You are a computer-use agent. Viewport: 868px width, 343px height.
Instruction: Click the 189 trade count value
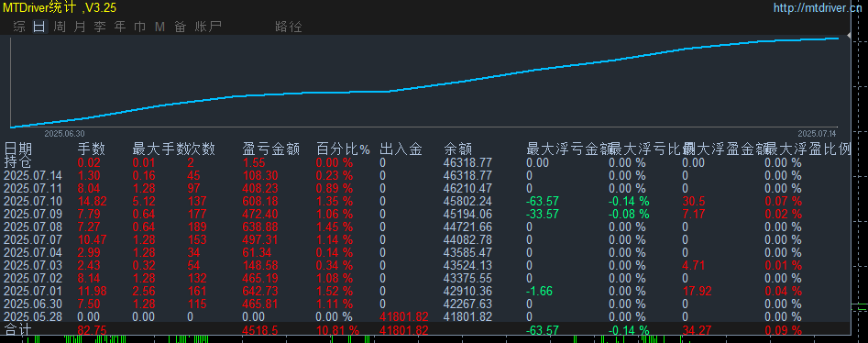[x=196, y=227]
